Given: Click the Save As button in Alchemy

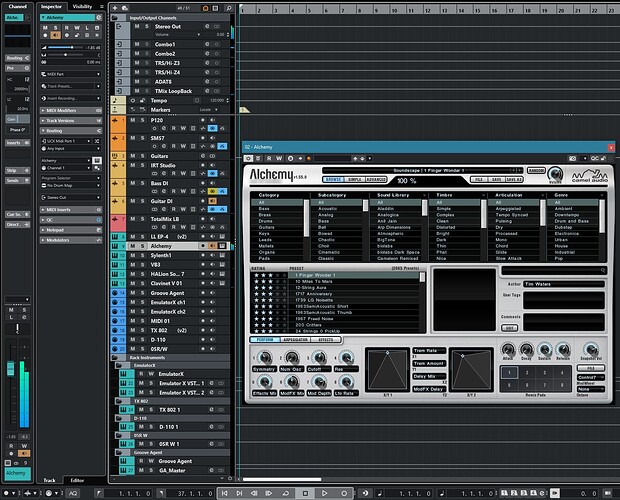Looking at the screenshot, I should point(514,180).
